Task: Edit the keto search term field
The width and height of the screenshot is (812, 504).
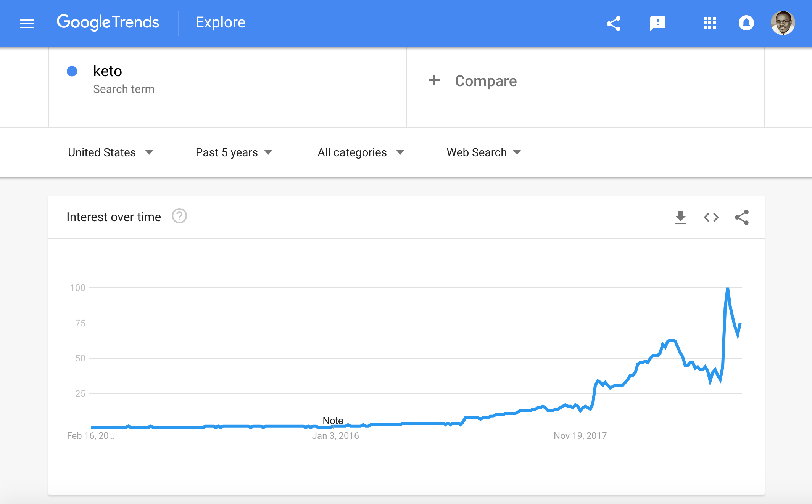Action: (x=108, y=71)
